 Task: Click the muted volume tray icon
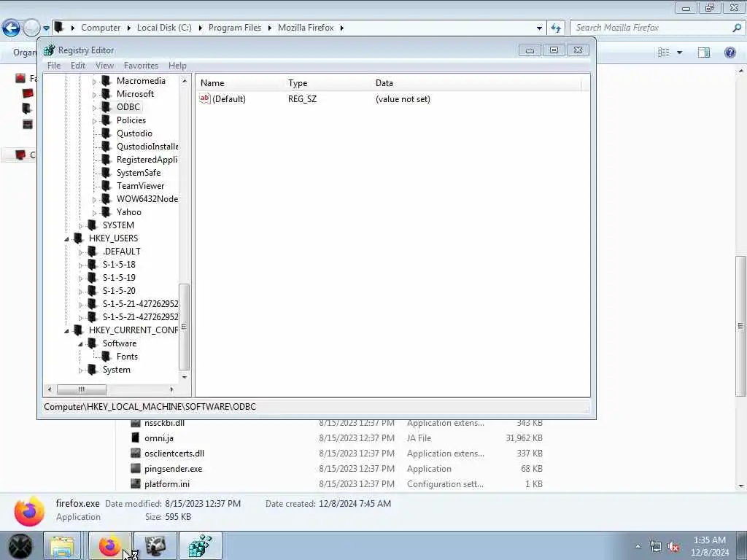(x=673, y=546)
